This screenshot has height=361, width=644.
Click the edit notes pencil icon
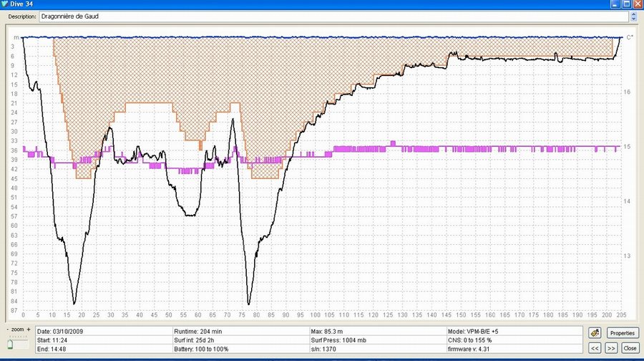[594, 333]
